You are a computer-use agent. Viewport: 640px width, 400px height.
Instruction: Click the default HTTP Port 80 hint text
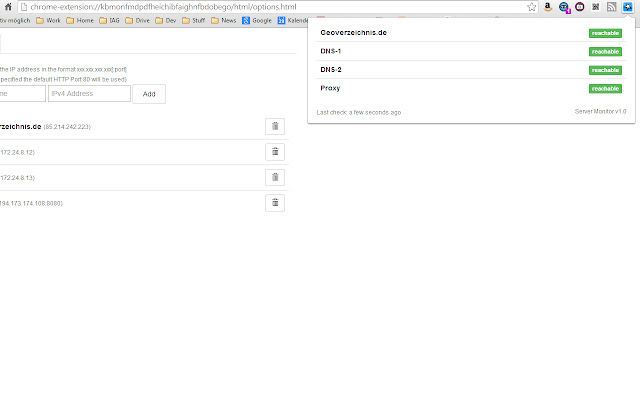click(x=63, y=79)
